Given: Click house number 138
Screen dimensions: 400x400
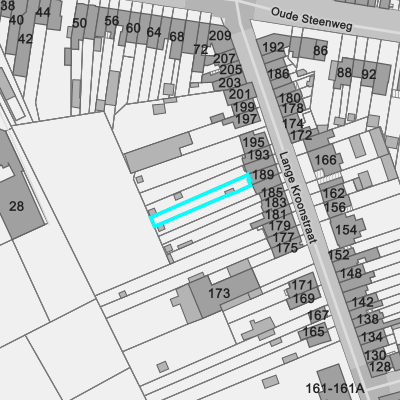Looking at the screenshot, I should click(x=368, y=319).
